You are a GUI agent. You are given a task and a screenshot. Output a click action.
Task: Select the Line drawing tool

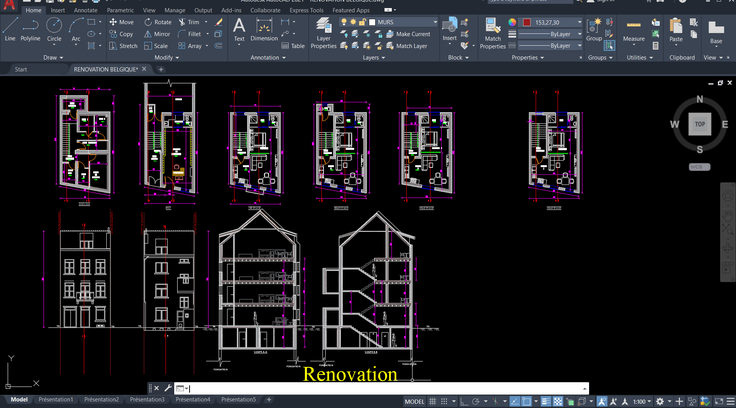point(10,27)
